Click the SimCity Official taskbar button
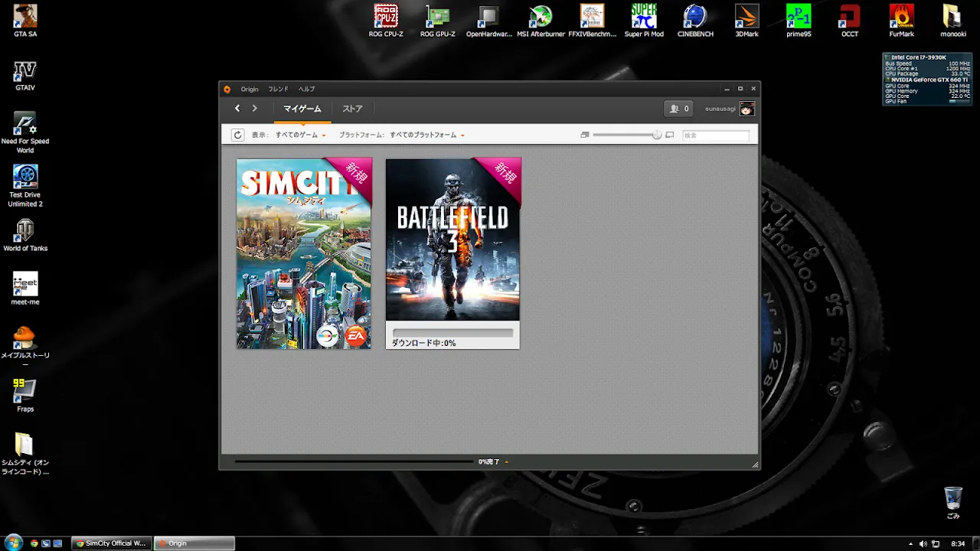The width and height of the screenshot is (980, 551). click(x=112, y=543)
